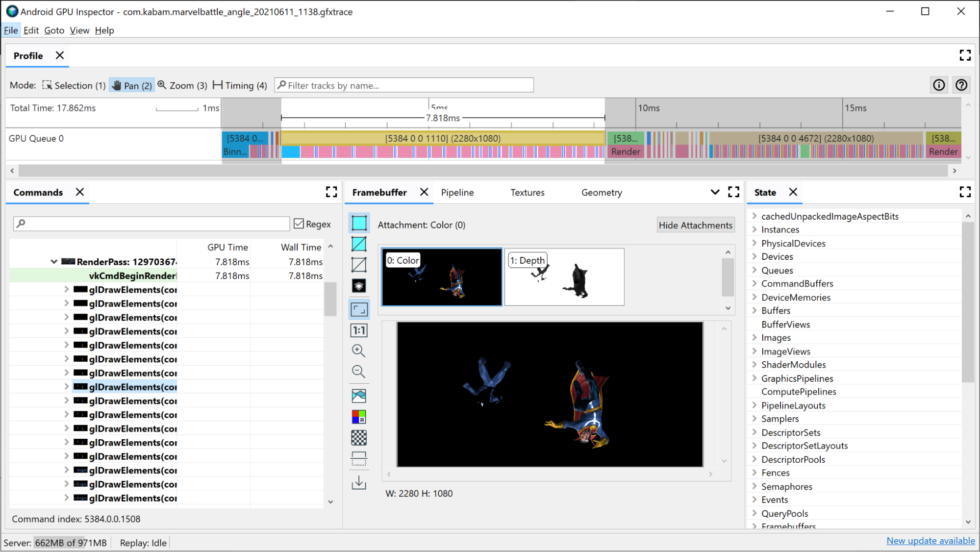The image size is (980, 552).
Task: Enable Timing mode (4)
Action: [x=238, y=85]
